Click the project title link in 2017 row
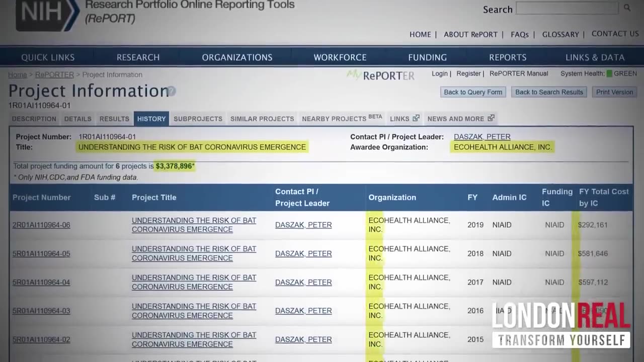Screen dimensions: 644x362 [x=194, y=282]
